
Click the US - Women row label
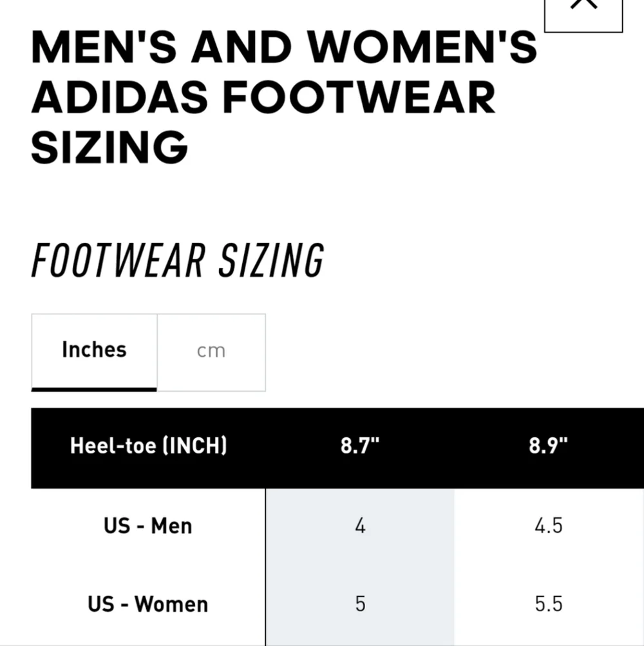[x=148, y=604]
